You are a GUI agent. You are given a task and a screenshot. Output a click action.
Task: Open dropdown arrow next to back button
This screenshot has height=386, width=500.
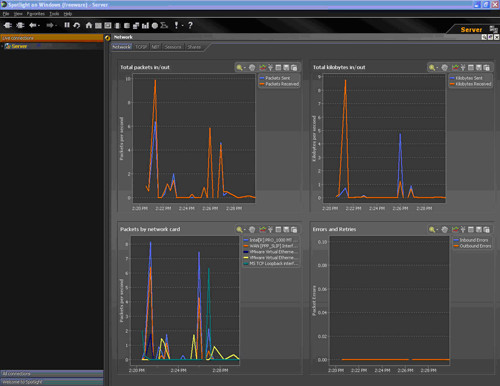coord(39,25)
